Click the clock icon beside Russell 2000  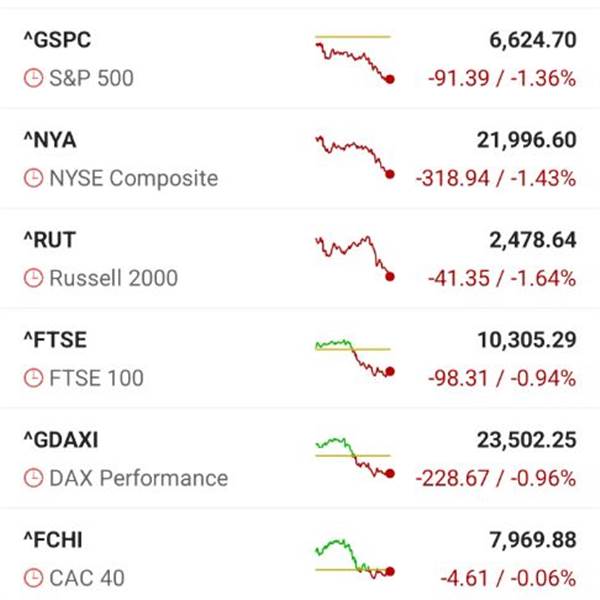click(34, 278)
